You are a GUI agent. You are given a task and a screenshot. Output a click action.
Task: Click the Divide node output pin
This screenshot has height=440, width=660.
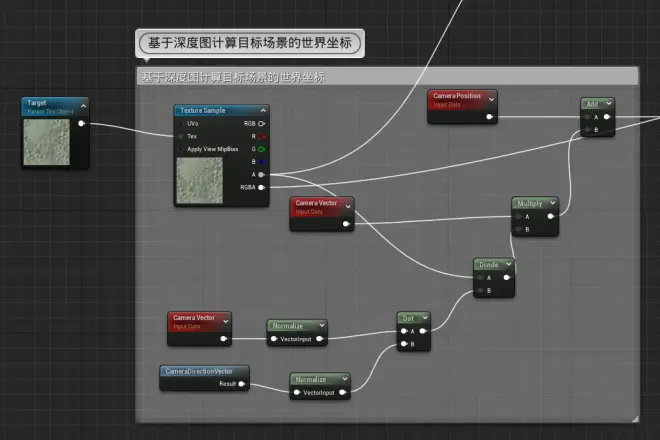(x=508, y=277)
